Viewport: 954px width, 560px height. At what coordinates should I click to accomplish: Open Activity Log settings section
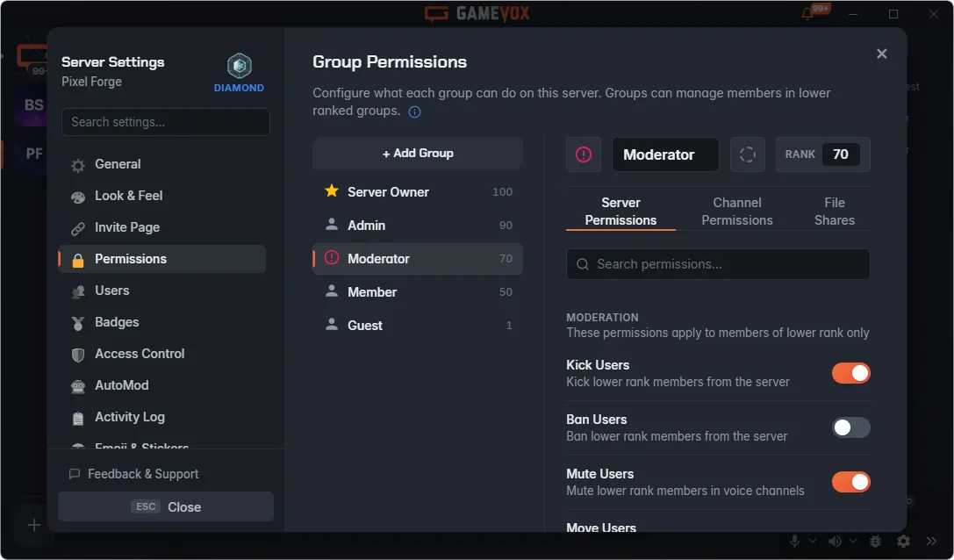point(161,418)
